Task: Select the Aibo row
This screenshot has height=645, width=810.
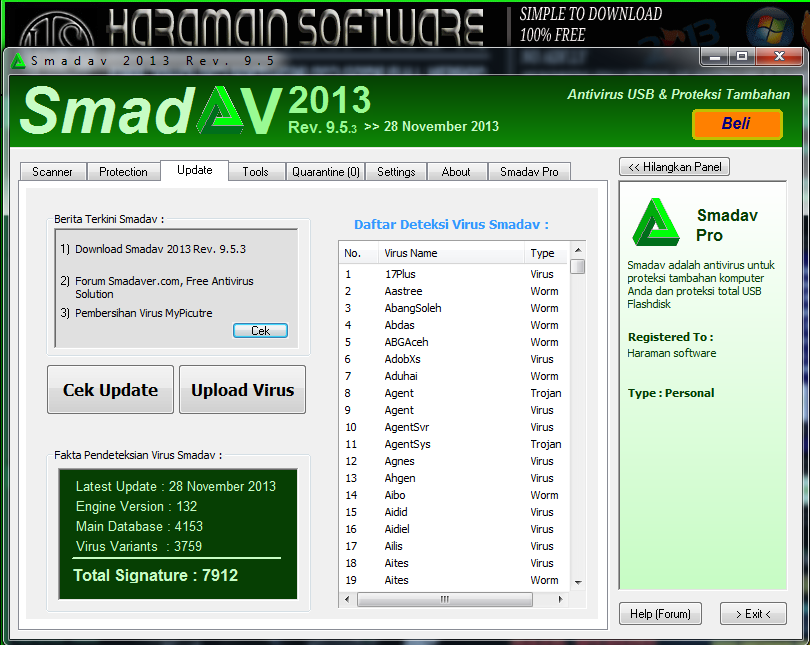Action: 455,496
